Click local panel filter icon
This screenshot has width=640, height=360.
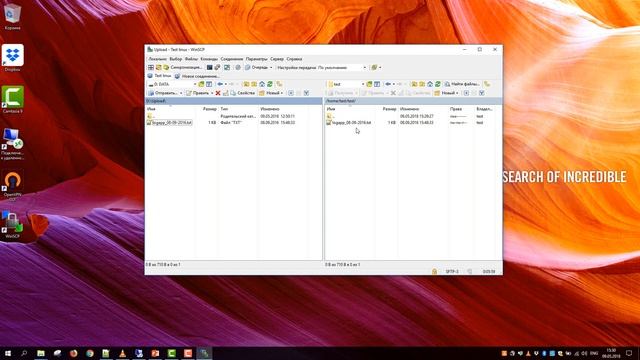pos(306,93)
